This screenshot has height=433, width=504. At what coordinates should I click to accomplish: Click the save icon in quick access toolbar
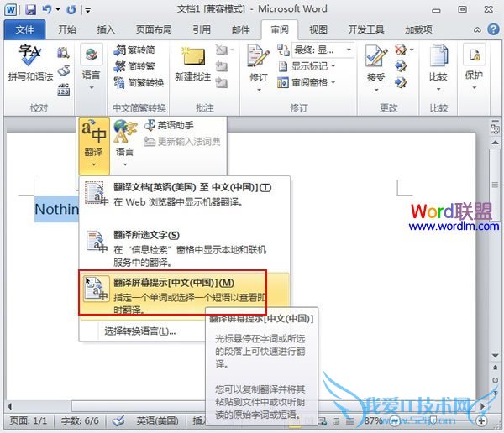point(30,10)
